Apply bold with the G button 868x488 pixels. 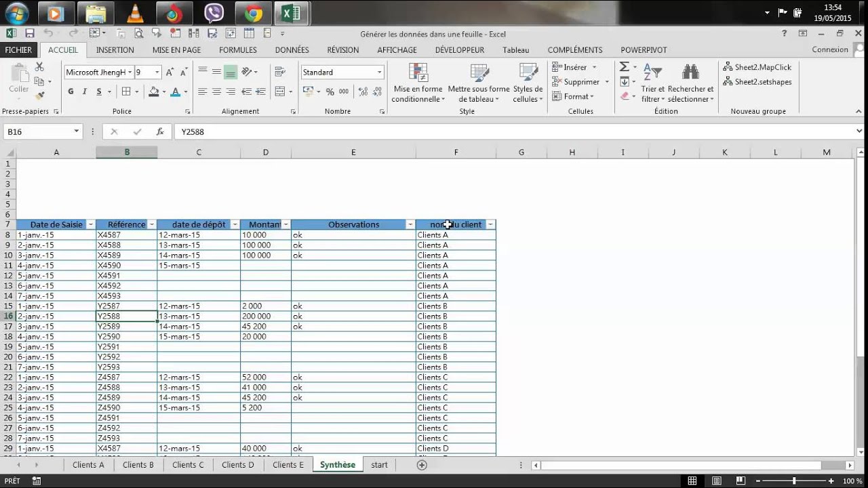tap(71, 91)
